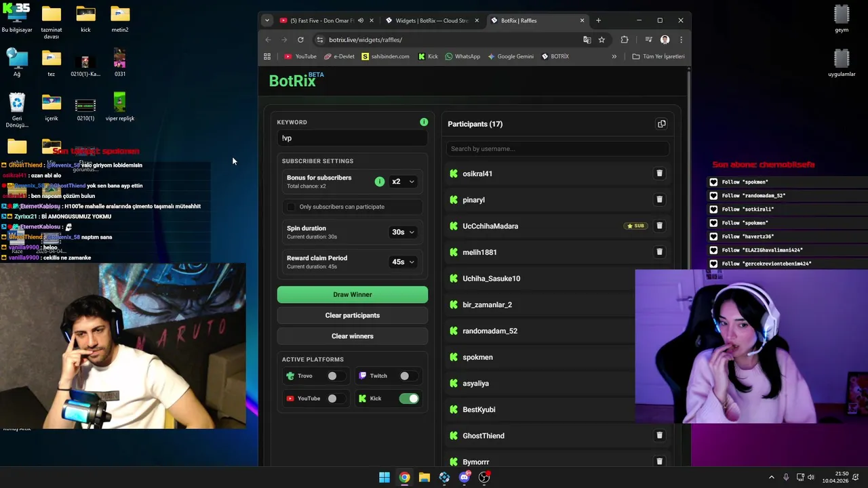The width and height of the screenshot is (868, 488).
Task: Open the Windows Start menu
Action: [x=384, y=477]
